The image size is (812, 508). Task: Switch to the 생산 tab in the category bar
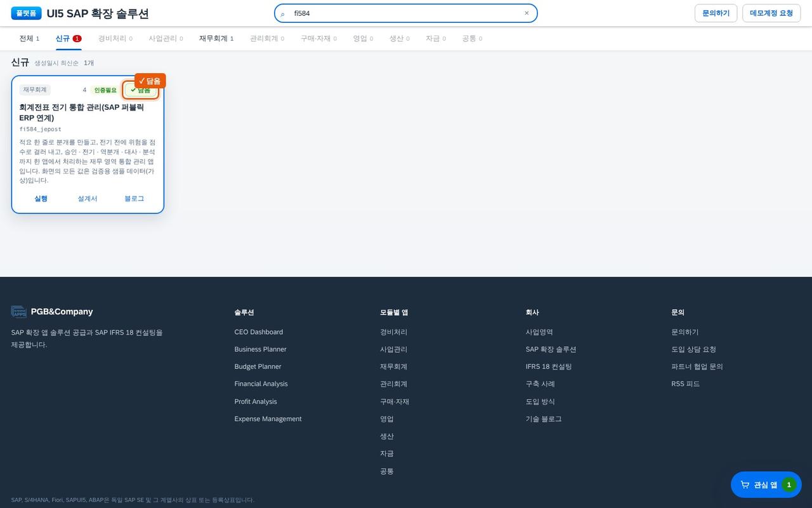point(400,39)
